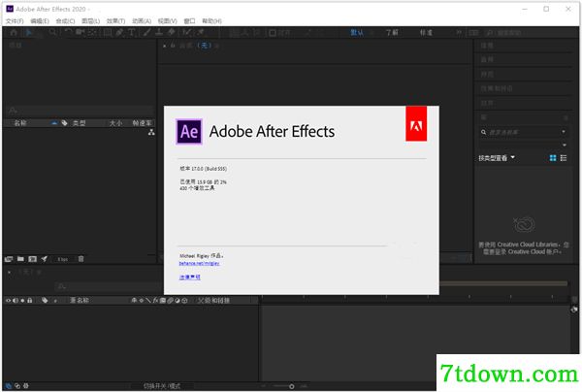The height and width of the screenshot is (392, 582).
Task: Expand the workspace overflow chevron menu
Action: (x=459, y=33)
